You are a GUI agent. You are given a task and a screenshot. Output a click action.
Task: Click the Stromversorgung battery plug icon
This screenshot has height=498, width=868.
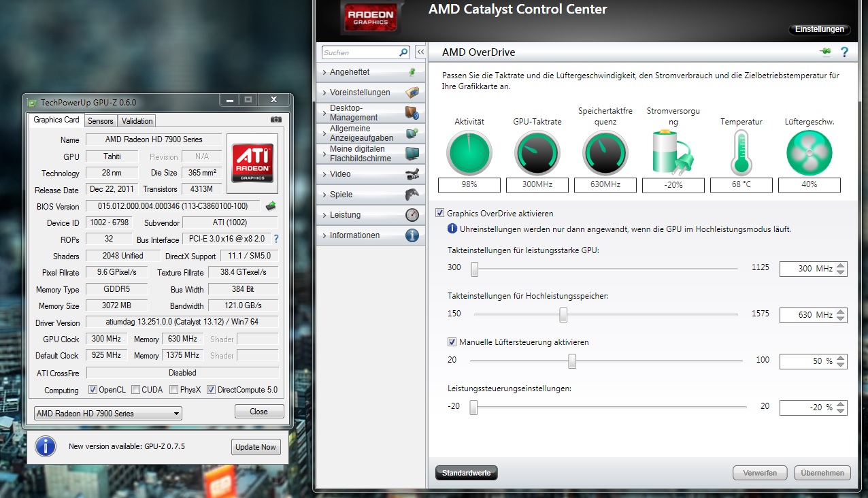tap(673, 153)
